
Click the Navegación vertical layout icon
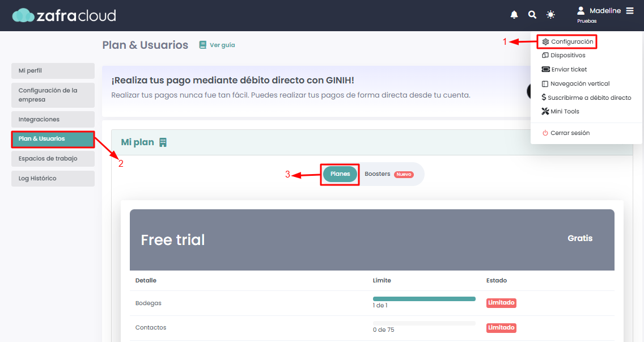545,84
